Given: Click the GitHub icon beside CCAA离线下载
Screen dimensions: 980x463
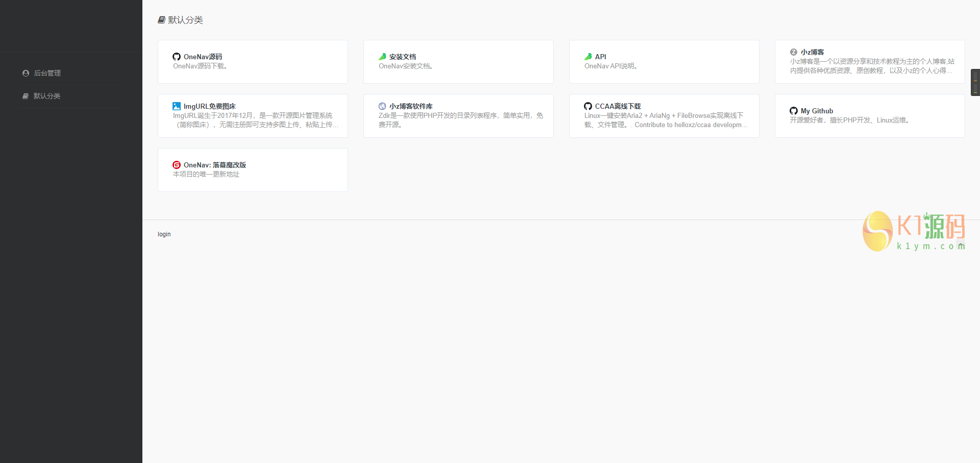Looking at the screenshot, I should coord(588,106).
